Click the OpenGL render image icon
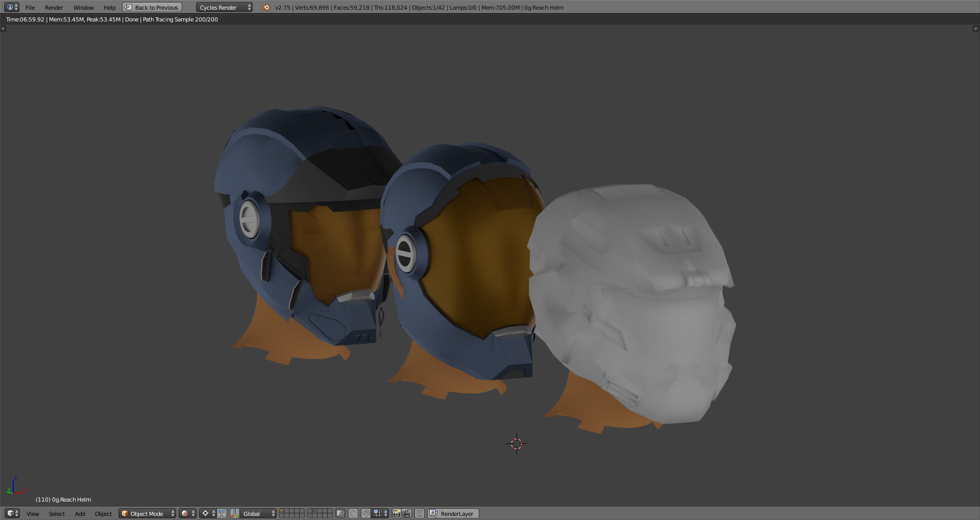 [396, 513]
